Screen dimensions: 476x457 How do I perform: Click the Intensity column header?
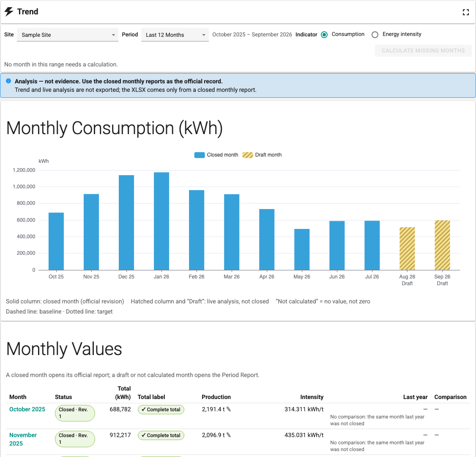click(x=312, y=397)
